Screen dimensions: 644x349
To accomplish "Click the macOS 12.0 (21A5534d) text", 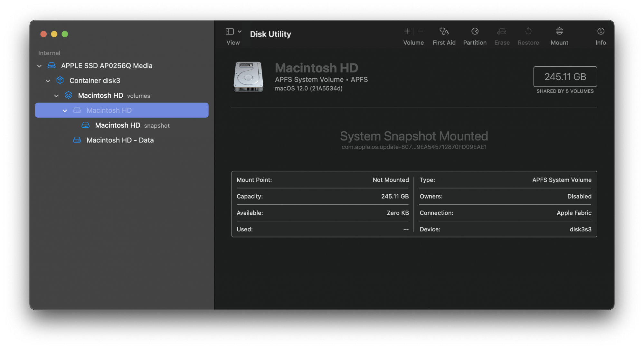I will tap(308, 88).
